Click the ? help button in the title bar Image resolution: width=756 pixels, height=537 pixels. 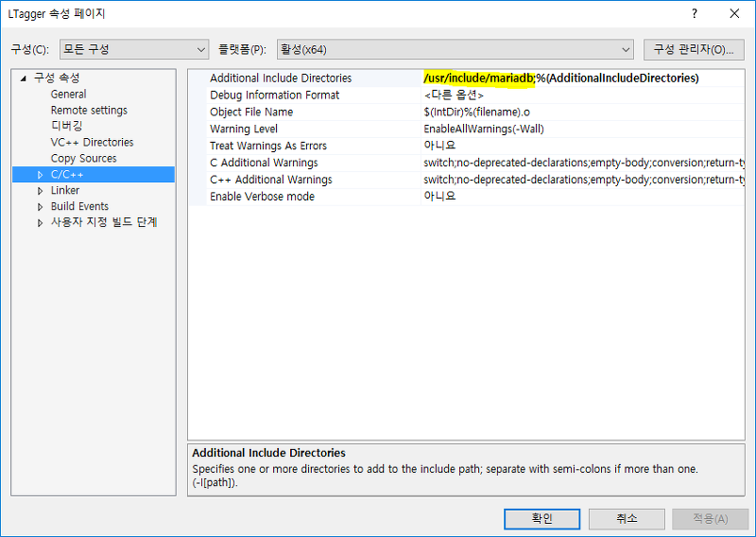coord(695,13)
